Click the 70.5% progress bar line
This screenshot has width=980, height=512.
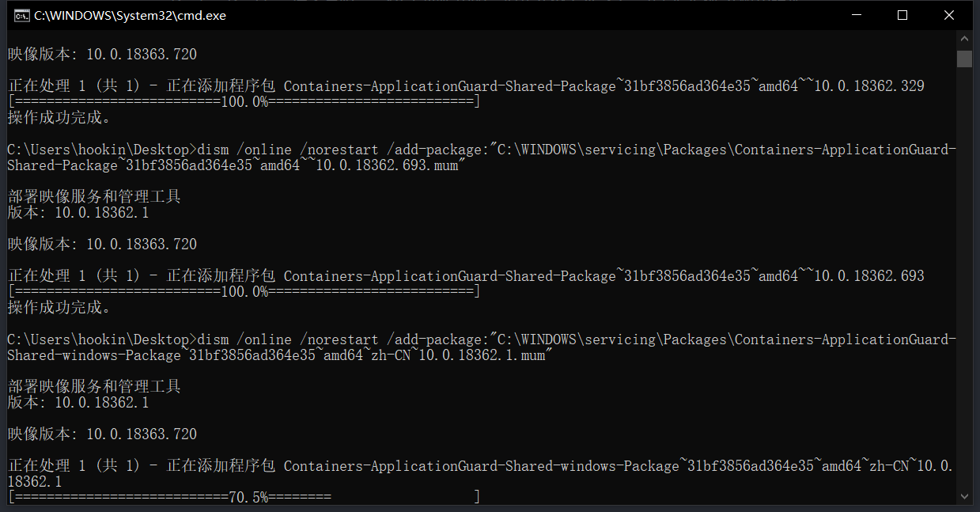click(244, 498)
